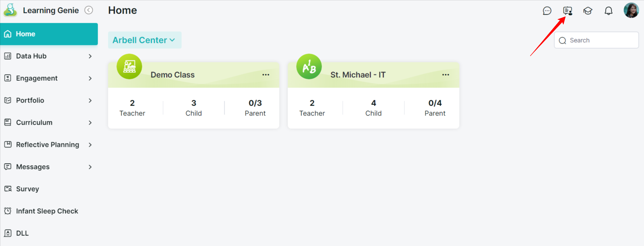Viewport: 644px width, 246px height.
Task: Open St. Michael - IT more options
Action: pyautogui.click(x=446, y=75)
